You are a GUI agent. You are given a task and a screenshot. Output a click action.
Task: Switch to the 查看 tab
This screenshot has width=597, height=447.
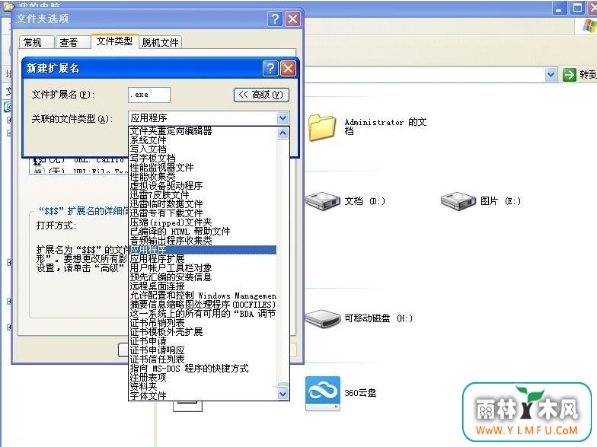(x=69, y=42)
